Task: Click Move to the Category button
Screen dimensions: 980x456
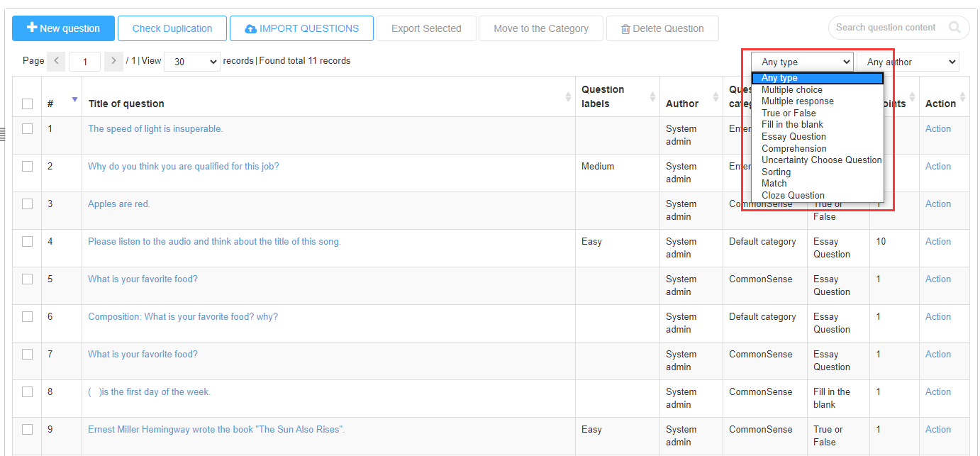Action: 541,28
